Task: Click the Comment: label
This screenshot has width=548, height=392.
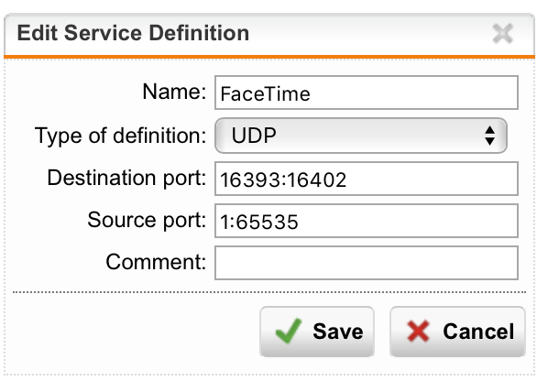Action: [x=156, y=262]
